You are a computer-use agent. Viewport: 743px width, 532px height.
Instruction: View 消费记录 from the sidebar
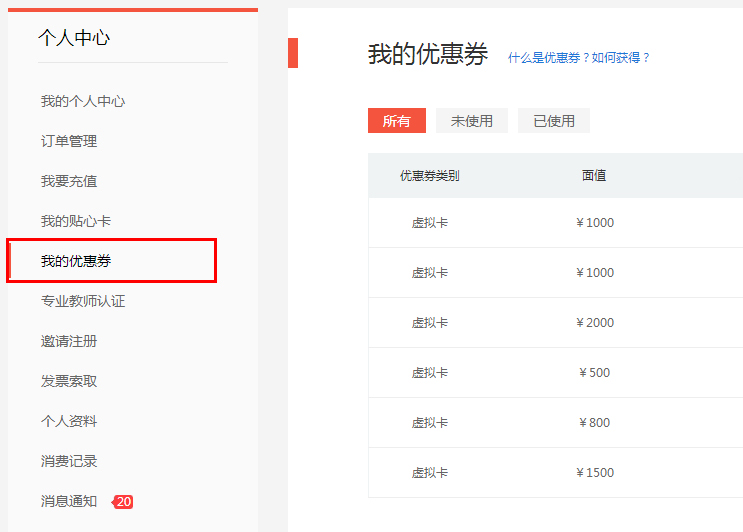click(x=69, y=461)
